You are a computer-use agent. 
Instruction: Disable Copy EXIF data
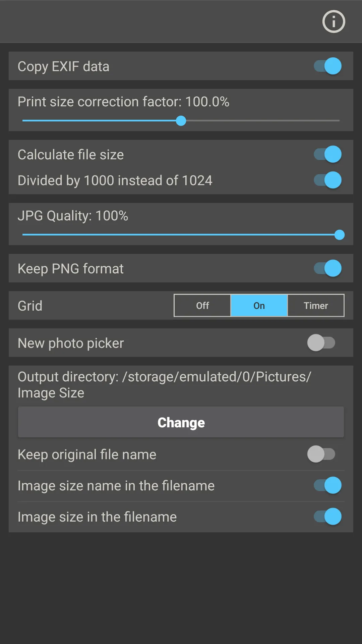[327, 66]
